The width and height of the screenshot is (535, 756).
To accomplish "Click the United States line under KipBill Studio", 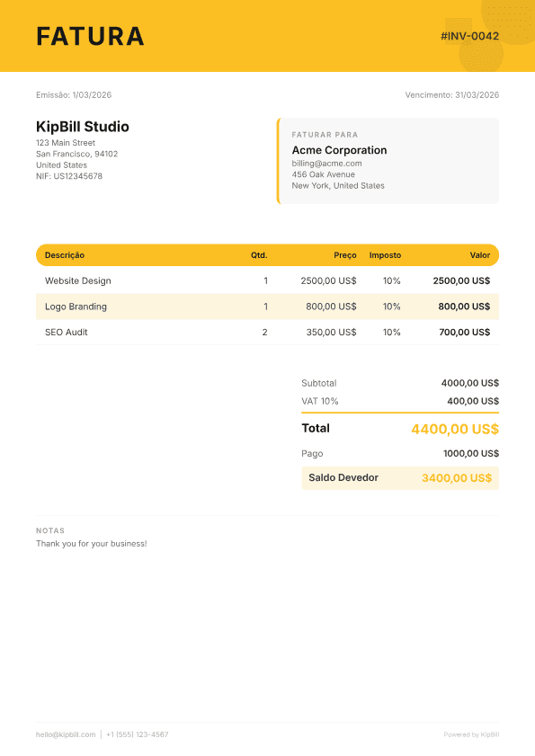I will tap(61, 165).
